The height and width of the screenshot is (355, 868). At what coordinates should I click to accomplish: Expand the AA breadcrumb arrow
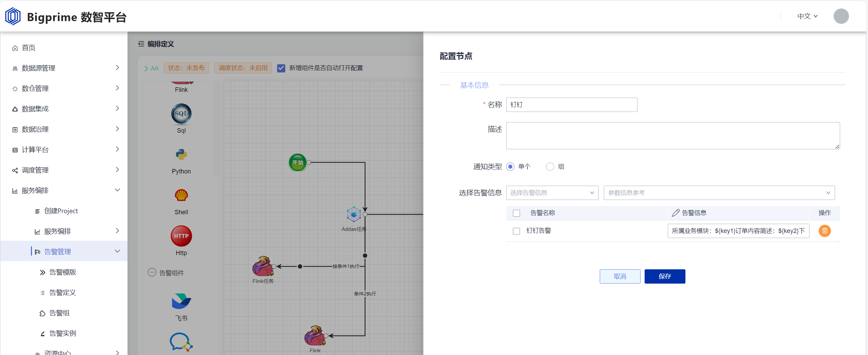coord(146,68)
